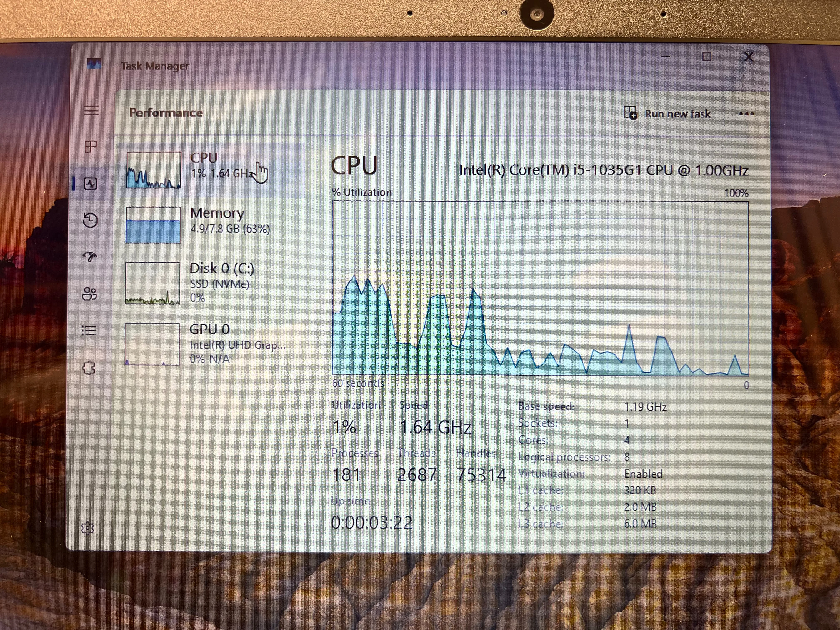Click the 1.64 GHz speed value
This screenshot has height=630, width=840.
pos(436,427)
